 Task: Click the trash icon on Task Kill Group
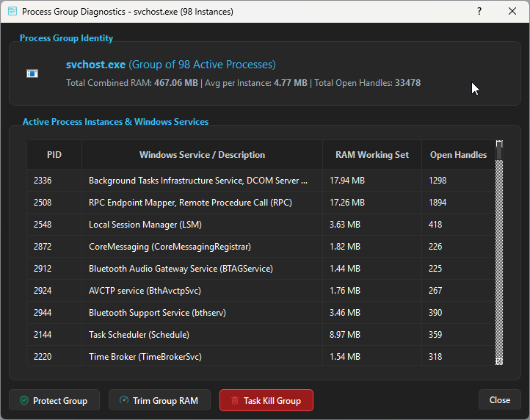pos(235,401)
